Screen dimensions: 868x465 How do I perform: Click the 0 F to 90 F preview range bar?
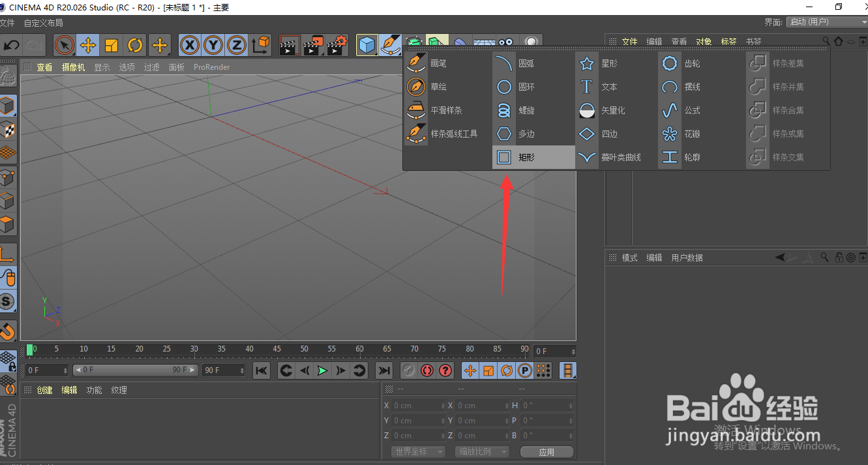click(135, 370)
